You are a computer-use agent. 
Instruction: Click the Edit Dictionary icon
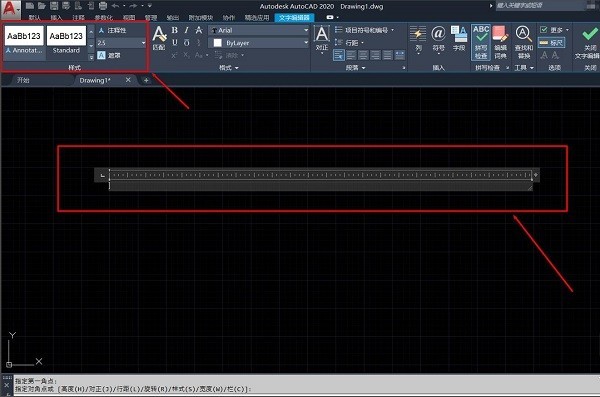tap(500, 42)
